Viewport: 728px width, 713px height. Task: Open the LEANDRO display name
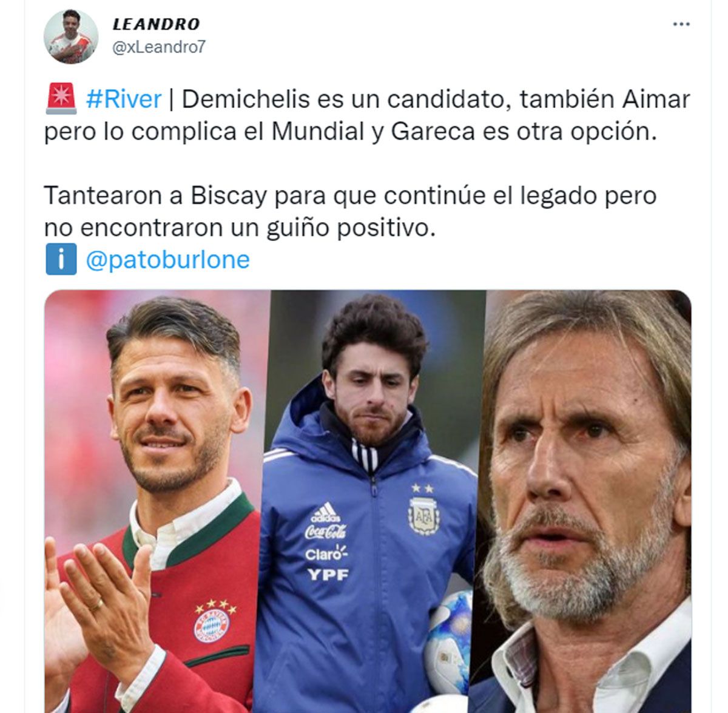tap(156, 24)
